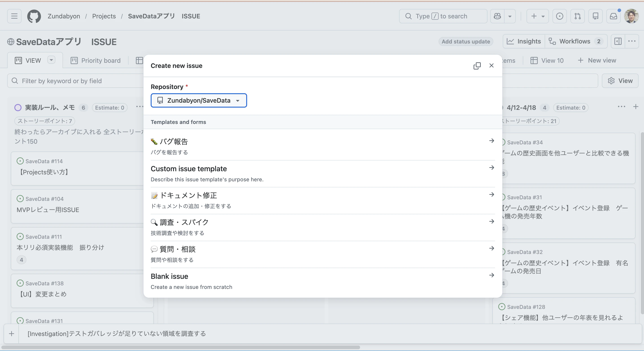Viewport: 644px width, 351px height.
Task: Open the notifications inbox icon
Action: point(613,16)
